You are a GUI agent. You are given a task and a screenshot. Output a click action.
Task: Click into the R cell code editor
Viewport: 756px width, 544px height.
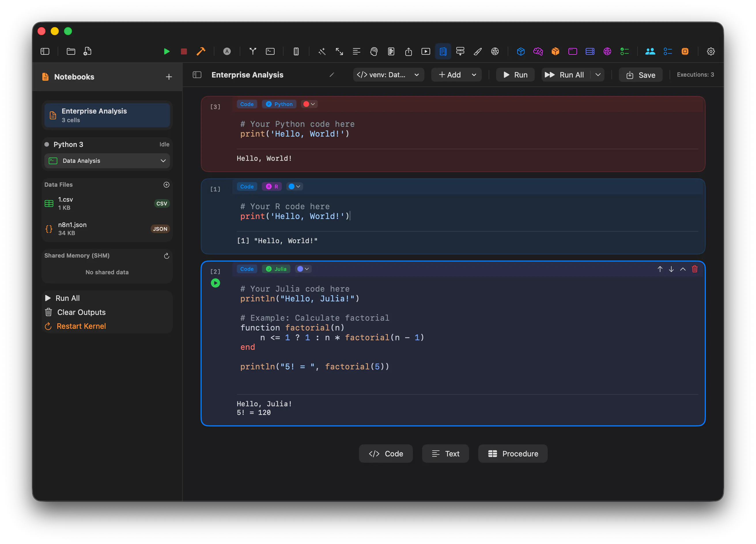tap(467, 212)
